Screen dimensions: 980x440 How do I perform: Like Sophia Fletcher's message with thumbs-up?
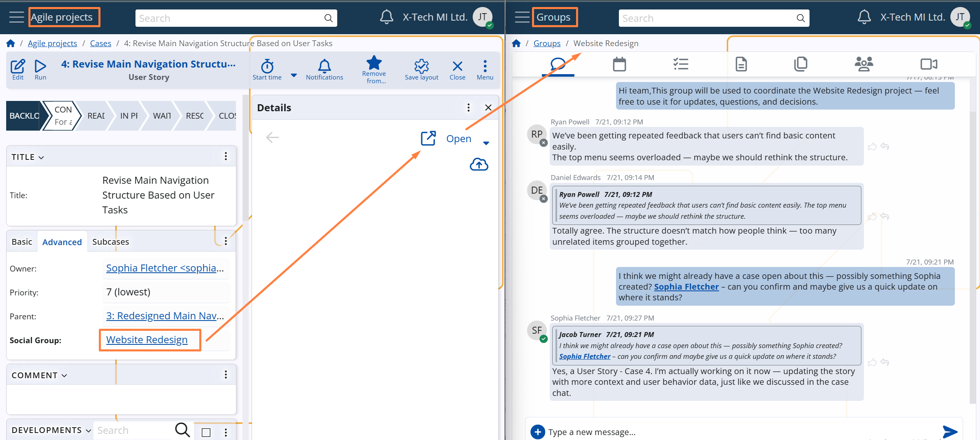(872, 363)
